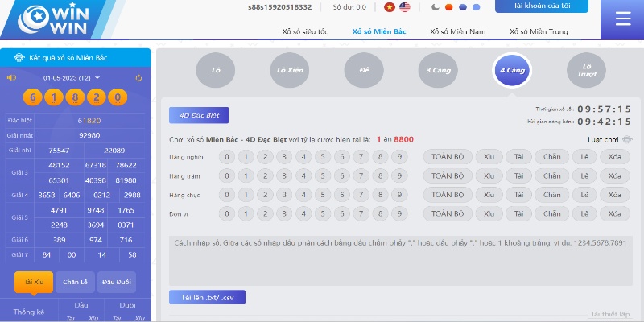Image resolution: width=644 pixels, height=322 pixels.
Task: Switch language with the Vietnam flag icon
Action: coord(390,7)
